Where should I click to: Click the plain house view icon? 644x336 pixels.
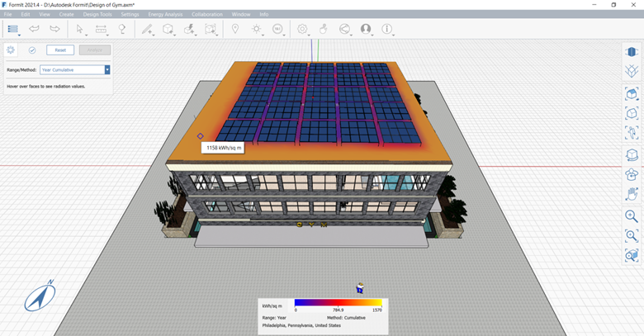coord(632,113)
